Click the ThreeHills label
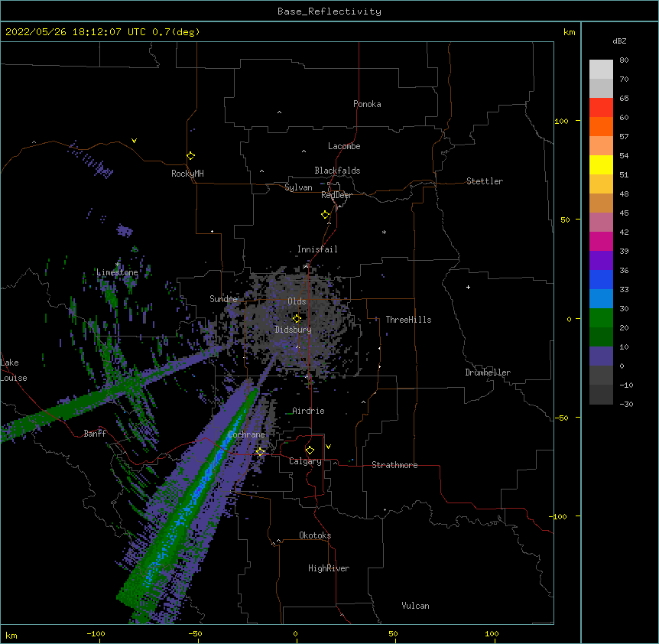The width and height of the screenshot is (659, 644). point(408,320)
